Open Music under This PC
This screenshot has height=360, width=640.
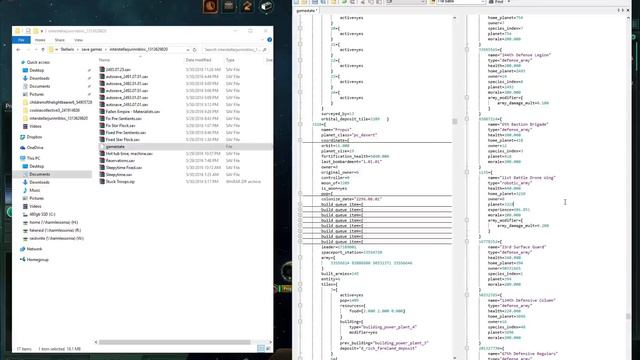click(35, 190)
